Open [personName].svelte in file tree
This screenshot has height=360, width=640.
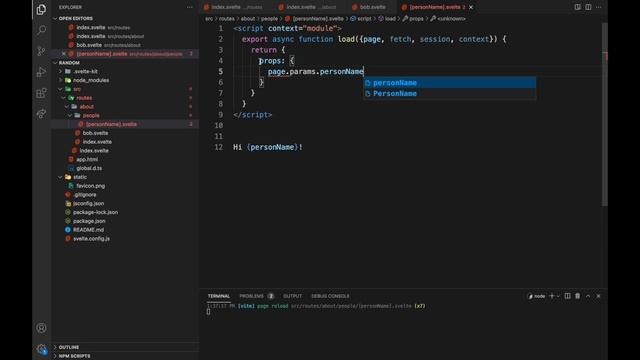pyautogui.click(x=111, y=124)
